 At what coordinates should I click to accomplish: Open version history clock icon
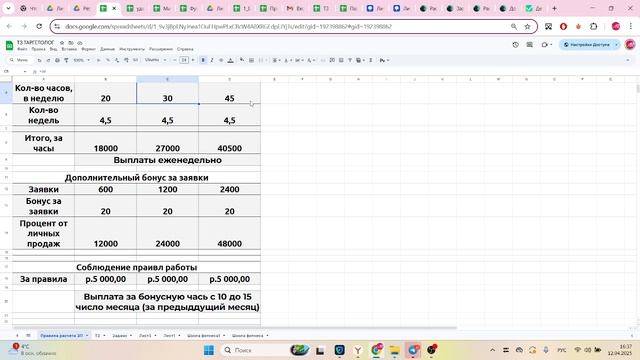pos(516,44)
